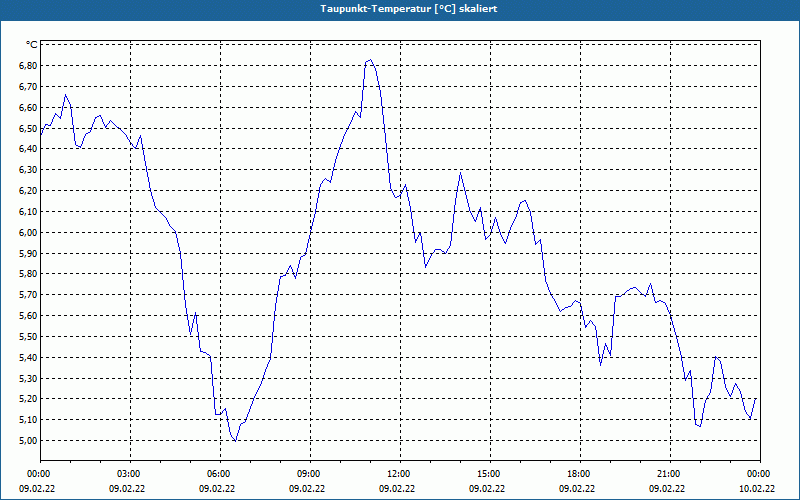Viewport: 800px width, 500px height.
Task: Click the '10.02.22' date label
Action: (x=757, y=489)
